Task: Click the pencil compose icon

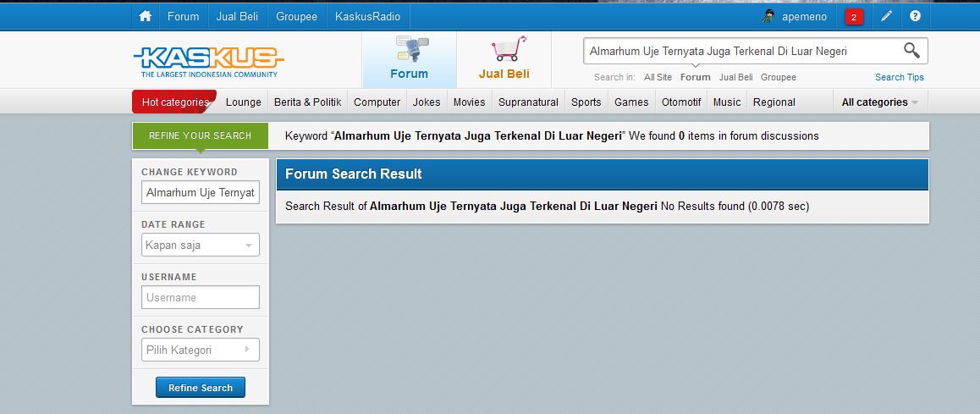Action: point(886,16)
